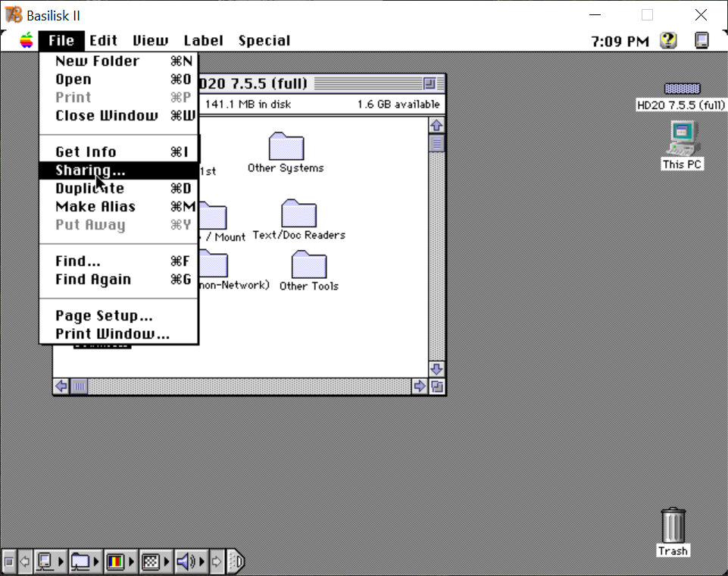Choose Page Setup... from File menu
This screenshot has height=576, width=728.
(x=119, y=316)
